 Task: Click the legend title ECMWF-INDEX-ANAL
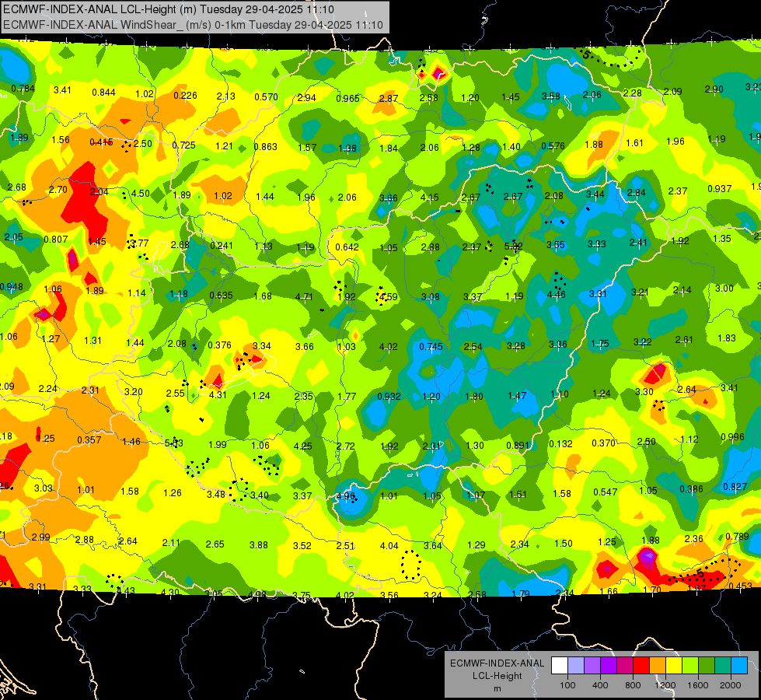tap(497, 663)
